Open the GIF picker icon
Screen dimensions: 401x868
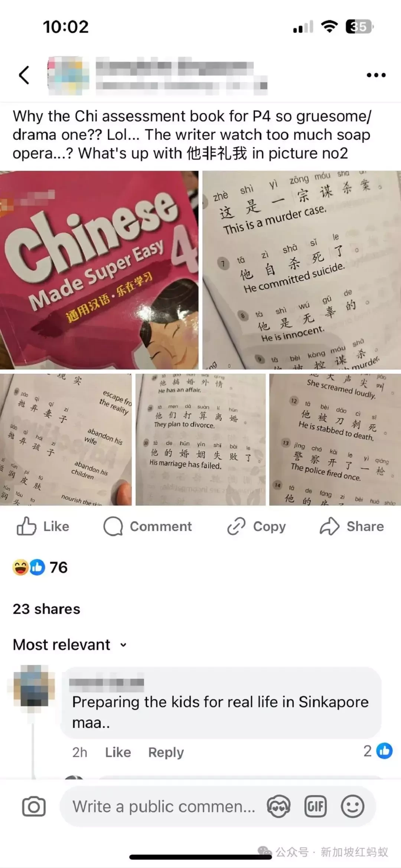tap(315, 806)
